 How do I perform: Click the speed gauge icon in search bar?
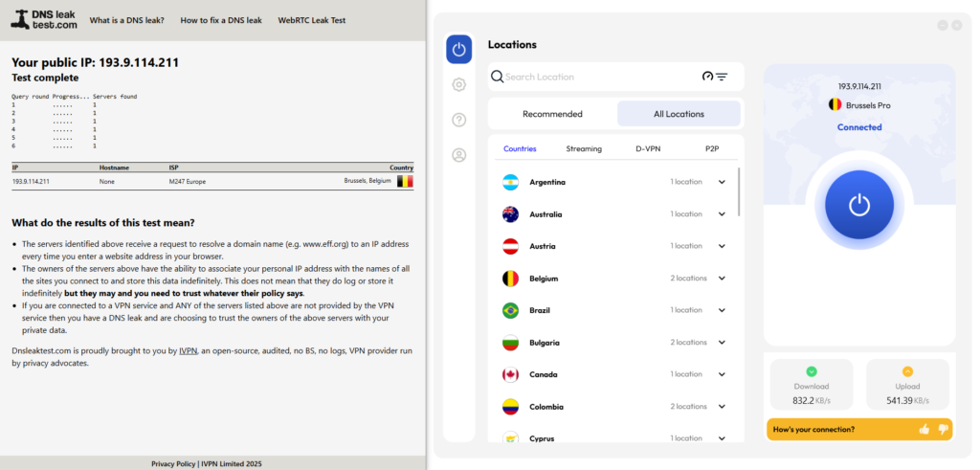click(707, 77)
